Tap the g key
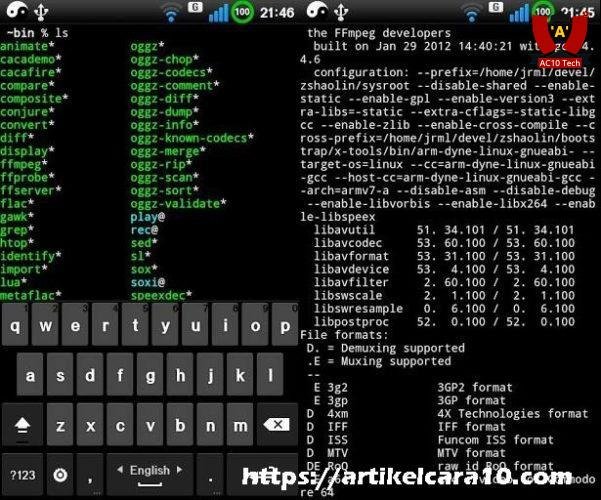Viewport: 601px width, 500px height. 150,375
